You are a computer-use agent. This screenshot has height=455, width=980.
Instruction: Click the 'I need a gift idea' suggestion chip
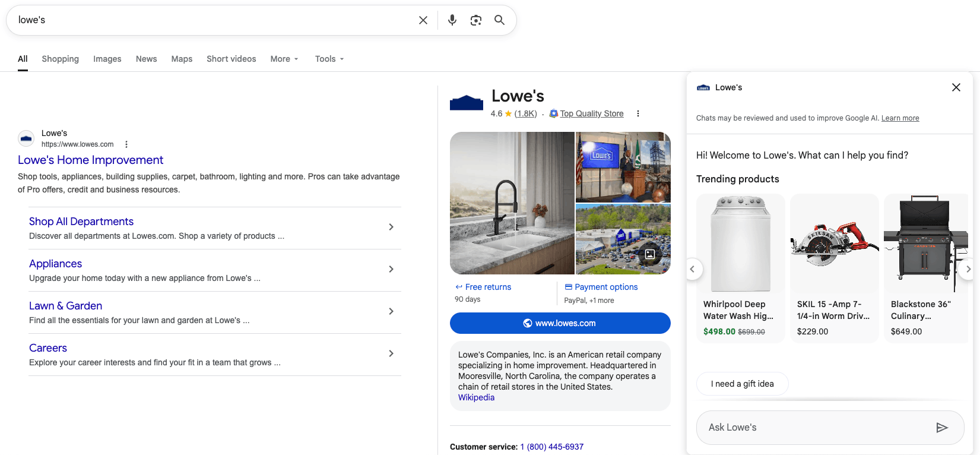coord(743,384)
